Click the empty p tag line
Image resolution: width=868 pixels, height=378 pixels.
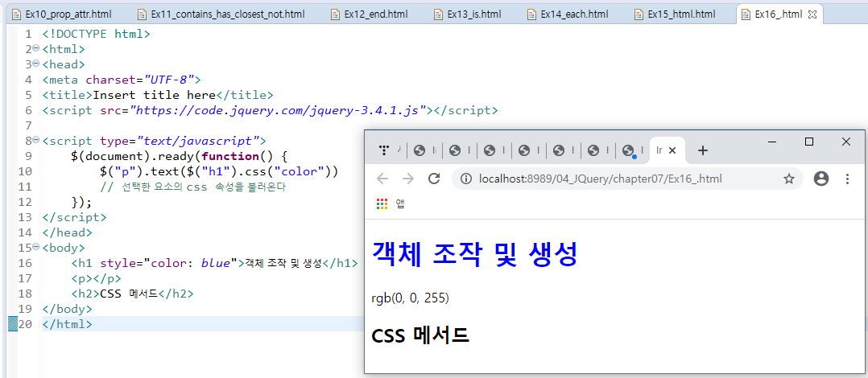tap(97, 278)
